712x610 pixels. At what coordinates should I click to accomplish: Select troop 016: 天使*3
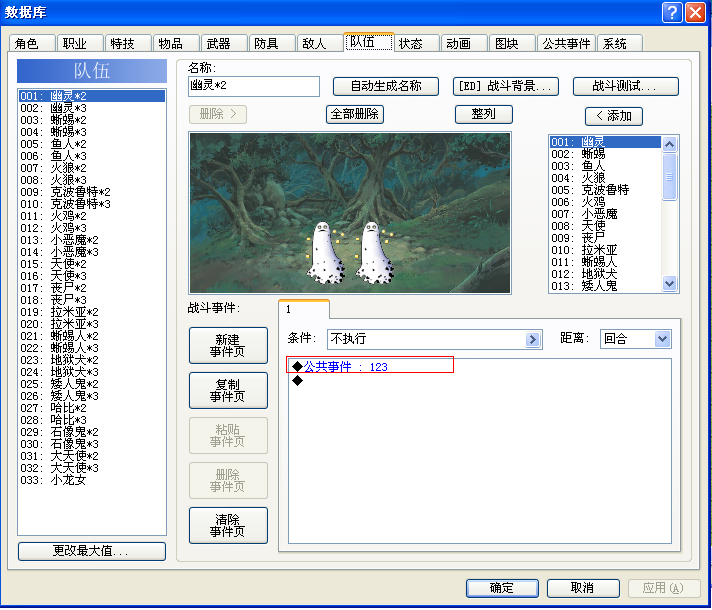coord(92,276)
